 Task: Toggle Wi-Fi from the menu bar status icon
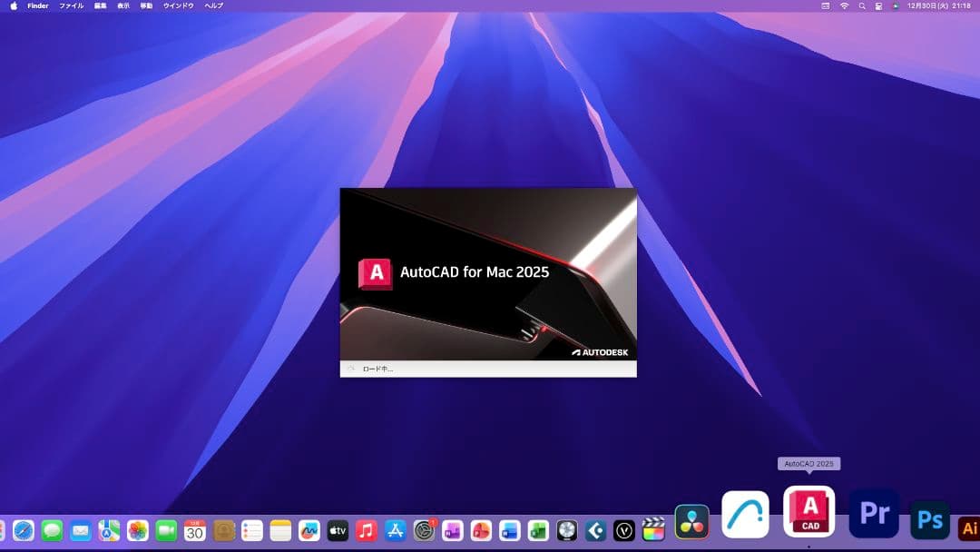844,5
